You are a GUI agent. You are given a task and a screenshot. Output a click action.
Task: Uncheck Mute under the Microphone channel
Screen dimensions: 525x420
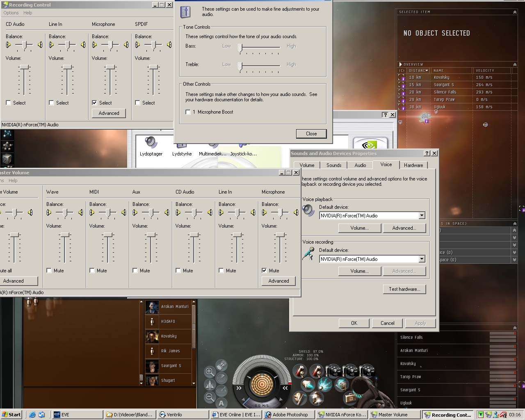(264, 271)
